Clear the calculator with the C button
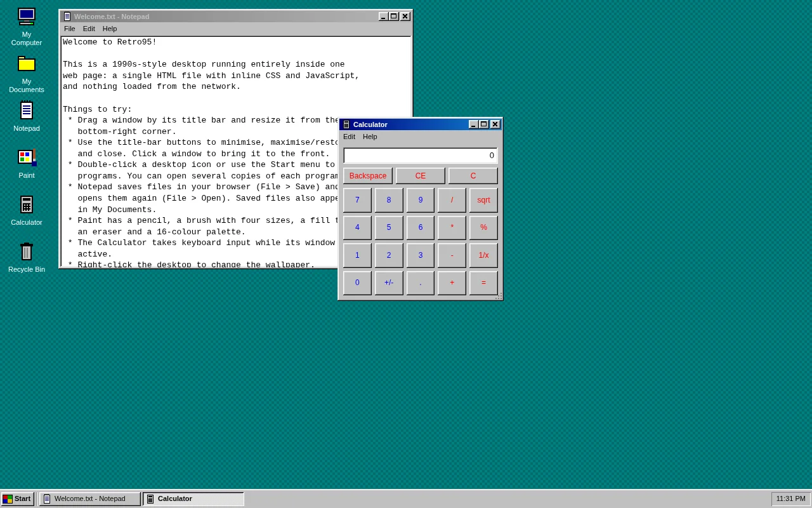The image size is (812, 508). (x=473, y=176)
